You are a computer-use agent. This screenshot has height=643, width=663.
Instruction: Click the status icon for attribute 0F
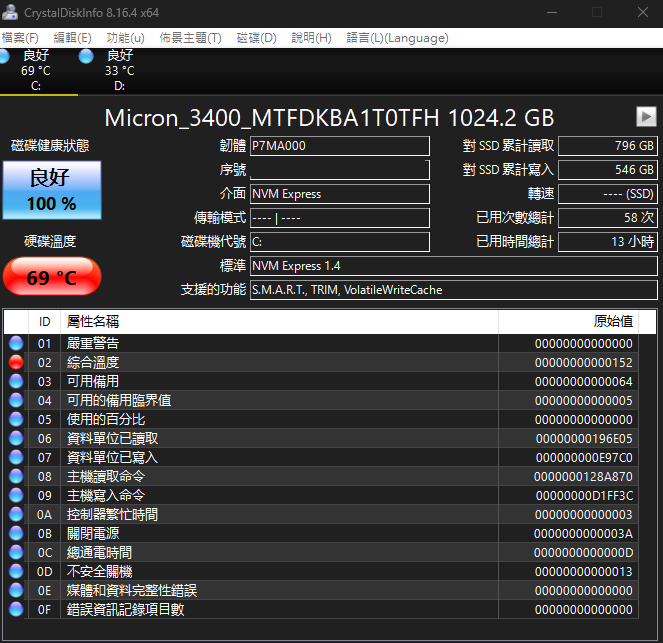[x=16, y=610]
